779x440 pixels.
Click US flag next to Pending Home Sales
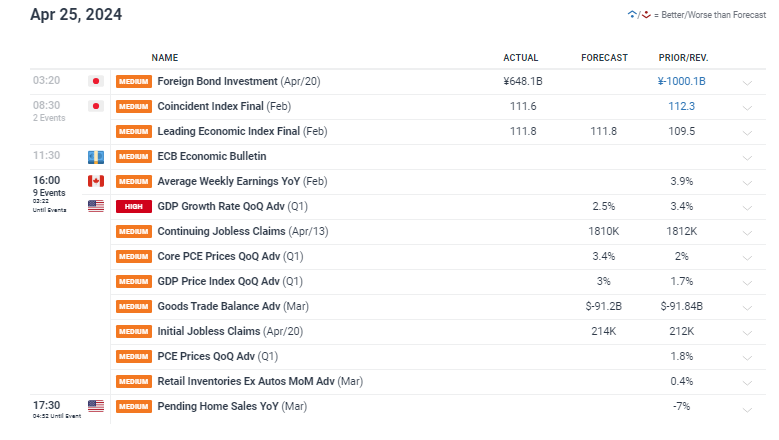click(96, 406)
